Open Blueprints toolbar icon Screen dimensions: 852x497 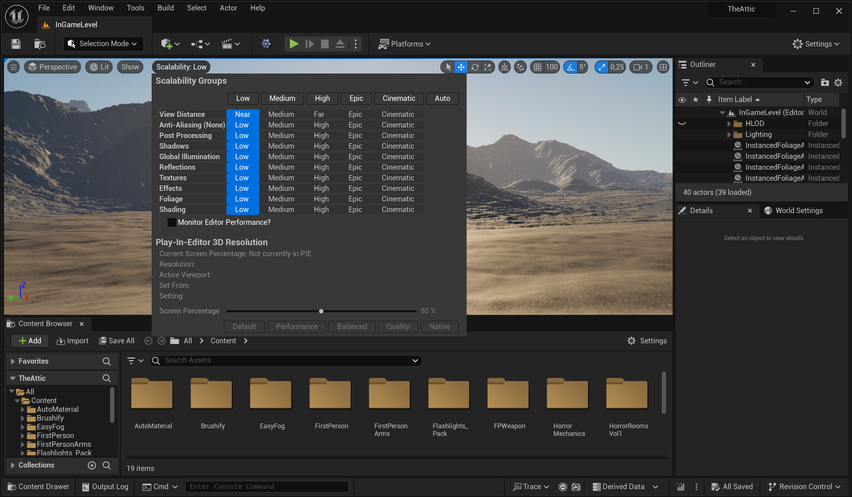pyautogui.click(x=200, y=44)
